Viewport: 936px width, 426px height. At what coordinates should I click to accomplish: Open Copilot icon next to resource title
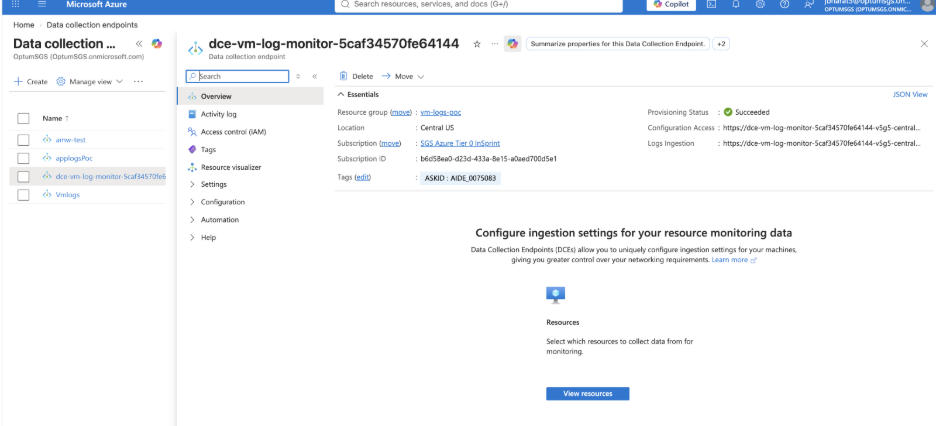click(512, 44)
